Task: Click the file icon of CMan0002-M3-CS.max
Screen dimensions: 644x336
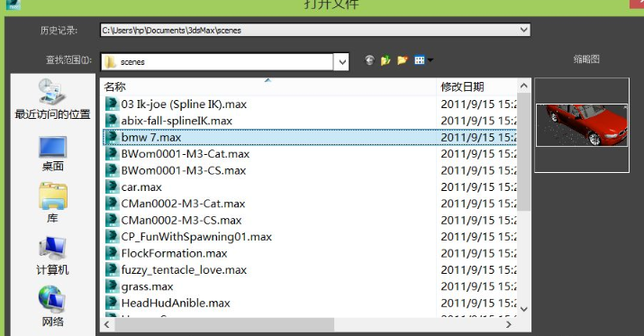Action: [112, 220]
